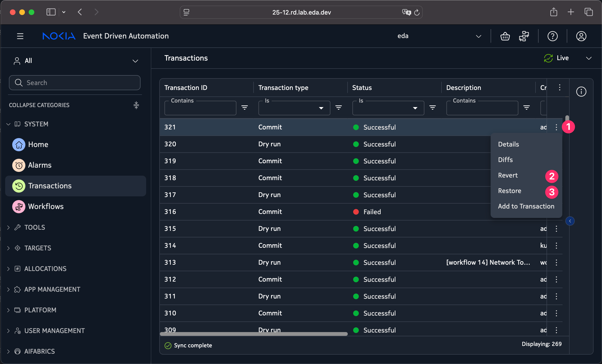The width and height of the screenshot is (602, 364).
Task: Open the basket icon in header
Action: click(x=505, y=36)
